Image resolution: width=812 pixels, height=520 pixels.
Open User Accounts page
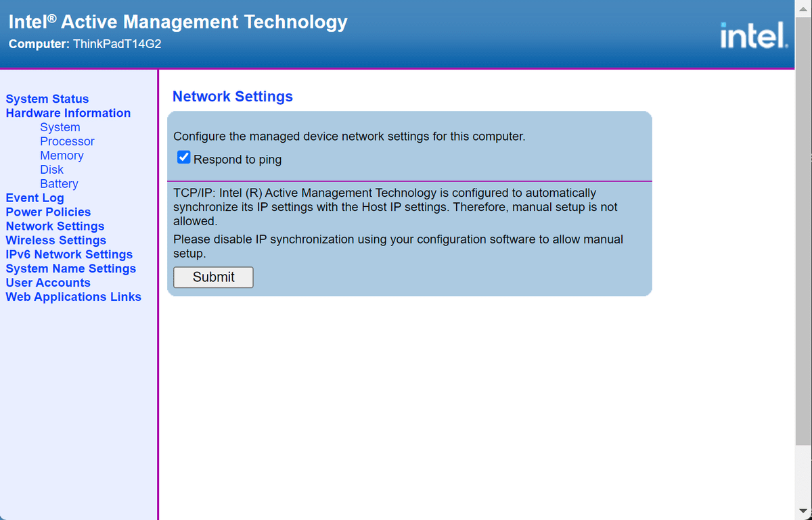(x=48, y=283)
